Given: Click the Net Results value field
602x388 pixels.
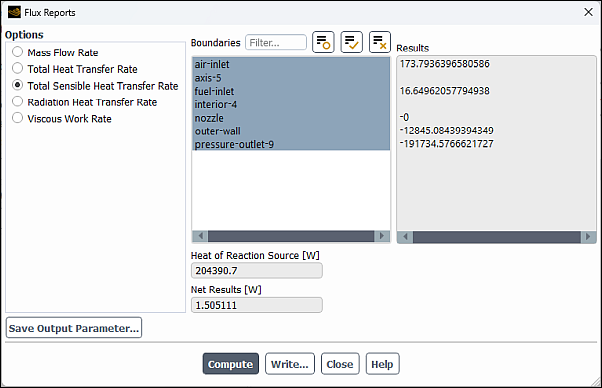Looking at the screenshot, I should (256, 305).
